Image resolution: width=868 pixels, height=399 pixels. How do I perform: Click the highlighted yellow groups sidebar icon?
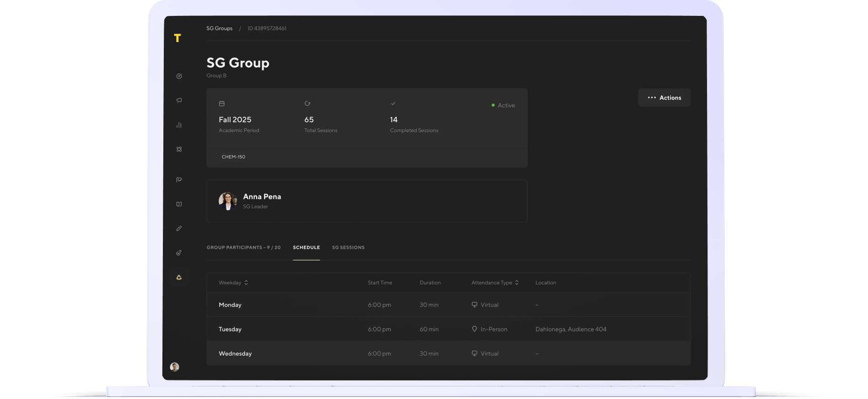point(179,278)
